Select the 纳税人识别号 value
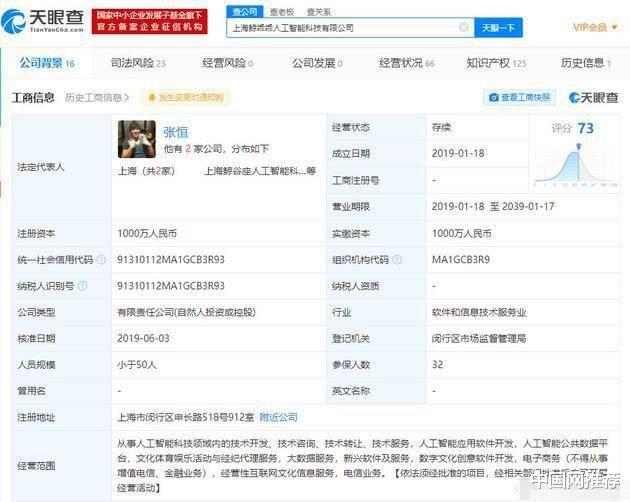This screenshot has height=502, width=630. (x=171, y=286)
